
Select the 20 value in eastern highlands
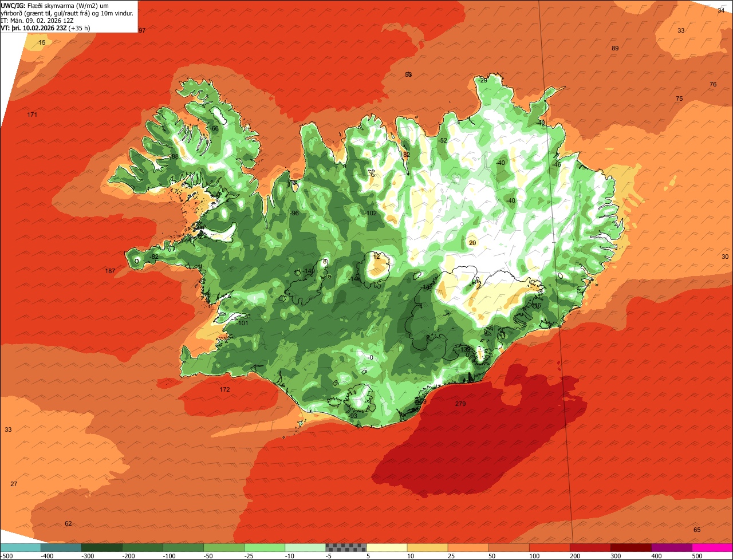tap(472, 243)
